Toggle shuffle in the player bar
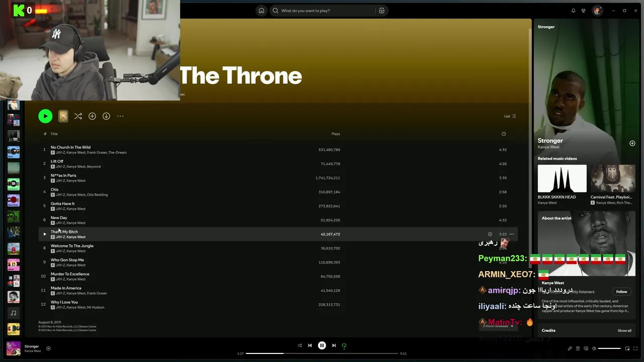644x362 pixels. 299,345
